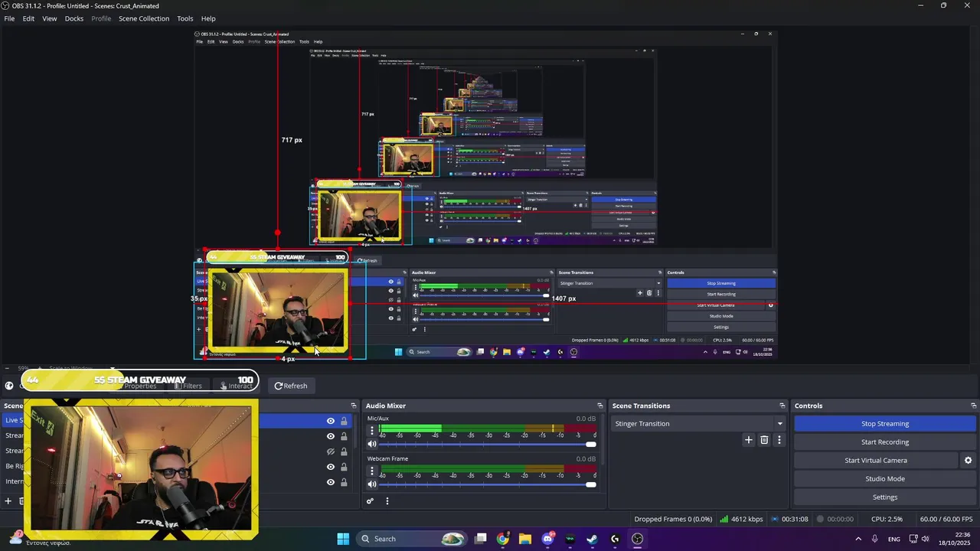Click Stop Streaming button
The width and height of the screenshot is (980, 551).
click(x=885, y=424)
